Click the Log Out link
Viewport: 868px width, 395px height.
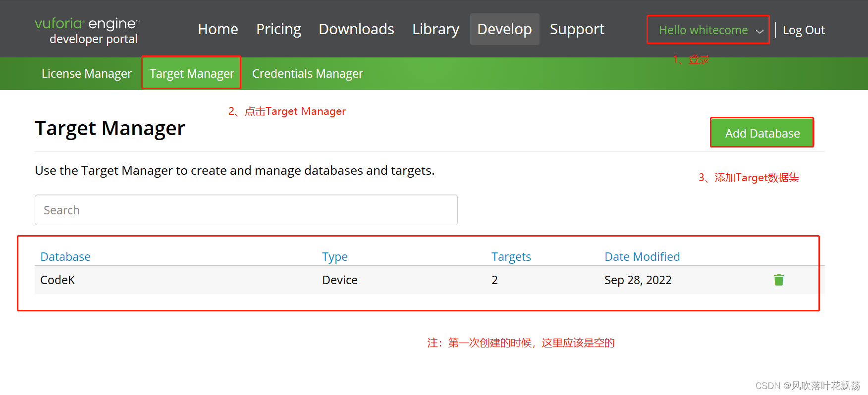pos(804,30)
